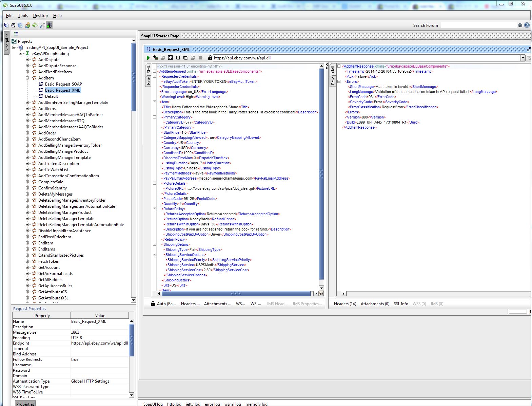Open the endpoint URL dropdown arrow
This screenshot has width=532, height=406.
click(523, 58)
